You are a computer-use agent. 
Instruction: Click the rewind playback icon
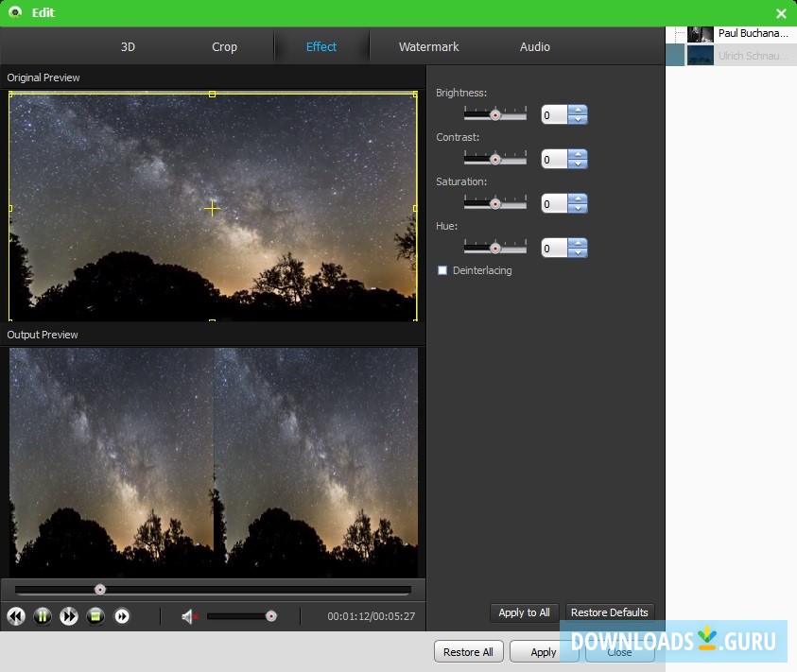15,615
